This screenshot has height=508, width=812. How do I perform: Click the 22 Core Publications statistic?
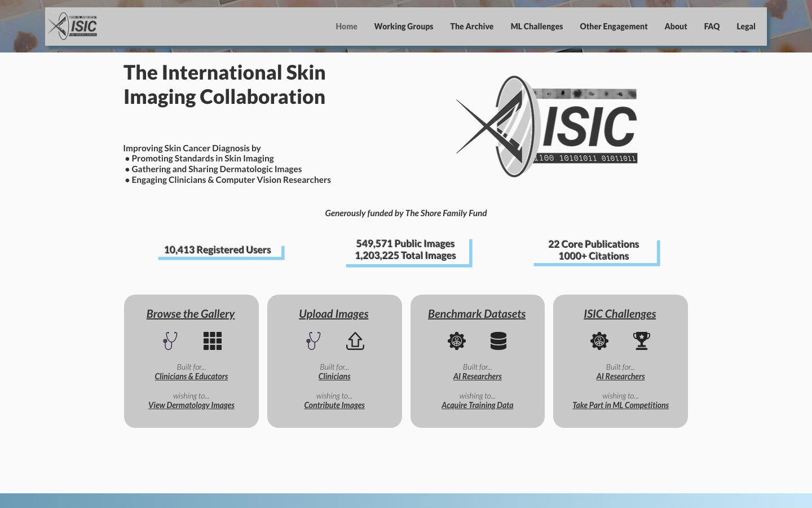point(594,244)
